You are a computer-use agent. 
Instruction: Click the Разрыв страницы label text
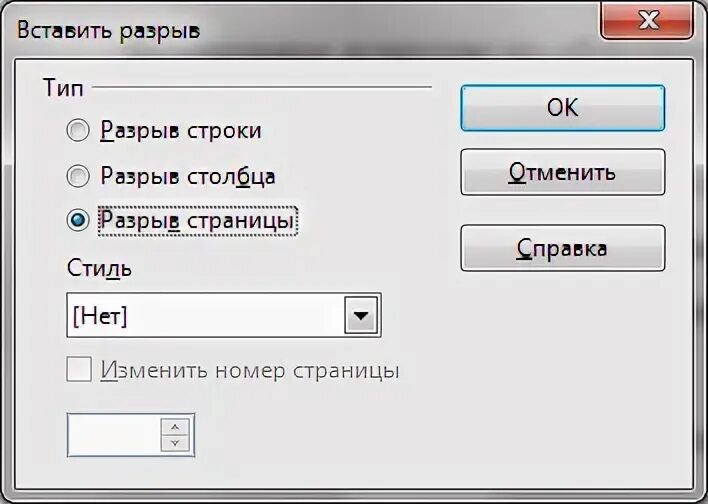pos(197,221)
